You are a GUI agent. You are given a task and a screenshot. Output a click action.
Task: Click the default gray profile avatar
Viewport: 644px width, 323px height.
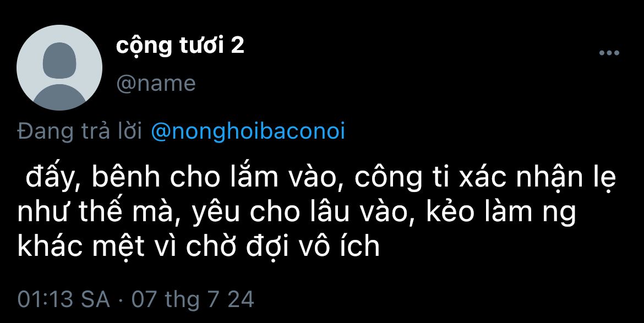point(59,68)
